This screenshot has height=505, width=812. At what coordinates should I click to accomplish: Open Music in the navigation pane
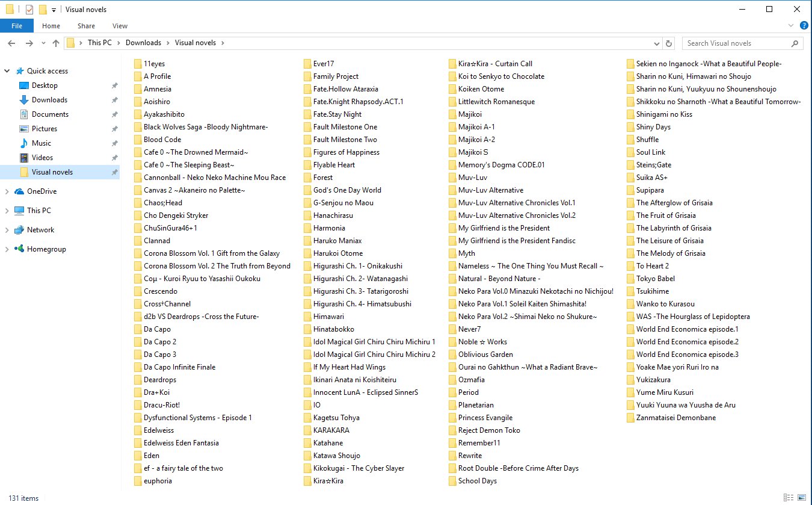coord(42,143)
